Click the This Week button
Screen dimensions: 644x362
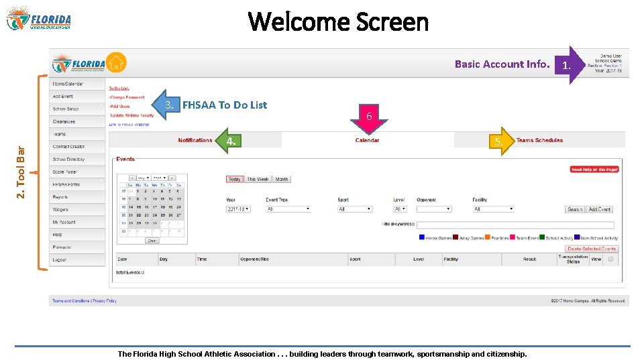(258, 180)
